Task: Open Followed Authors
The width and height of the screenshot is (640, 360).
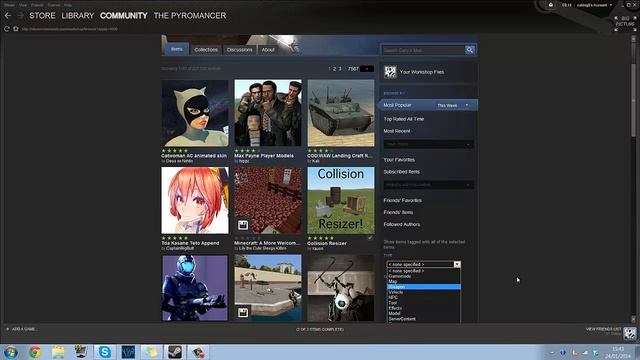Action: tap(402, 224)
